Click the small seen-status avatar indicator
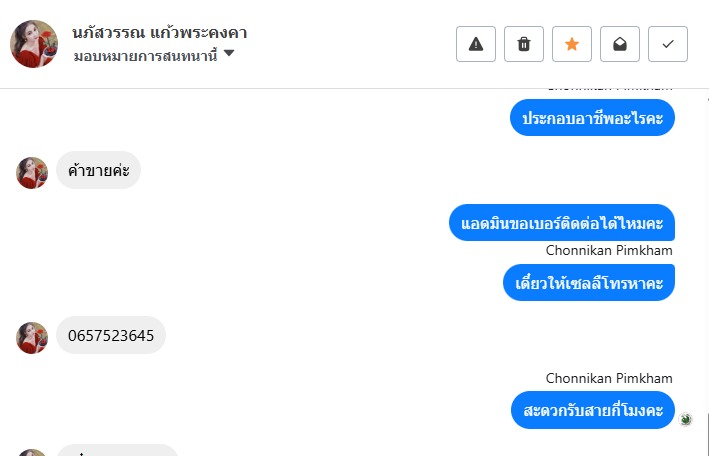The height and width of the screenshot is (456, 709). pyautogui.click(x=686, y=420)
